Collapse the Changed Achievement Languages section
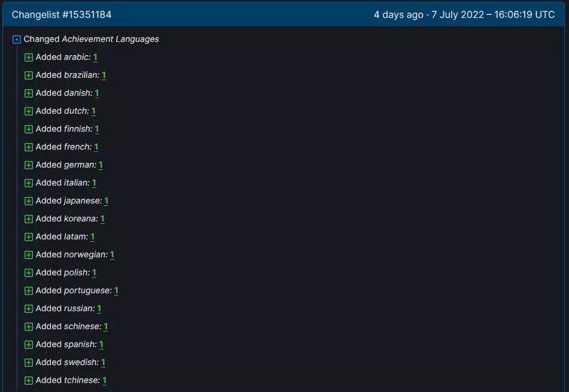569x392 pixels. 17,39
